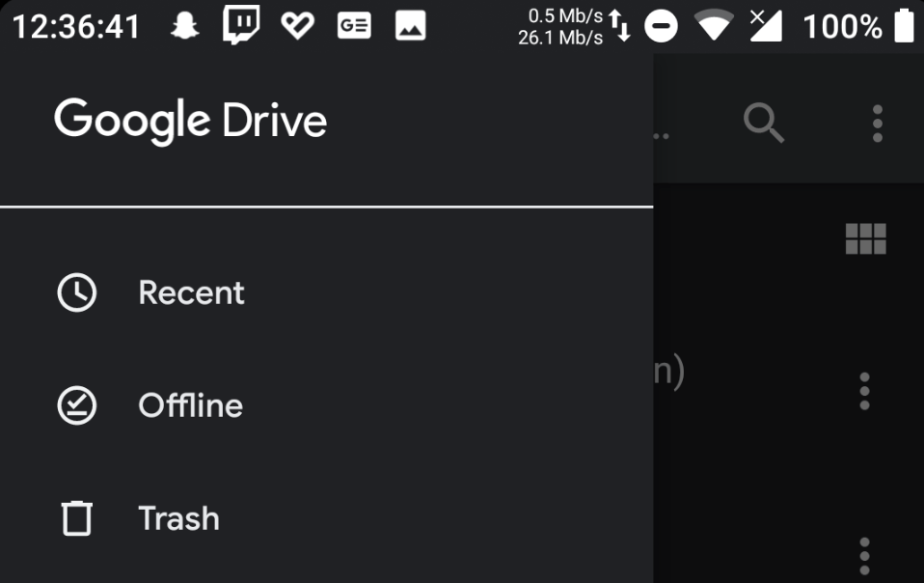Image resolution: width=924 pixels, height=583 pixels.
Task: Open the top toolbar overflow menu
Action: pyautogui.click(x=878, y=124)
